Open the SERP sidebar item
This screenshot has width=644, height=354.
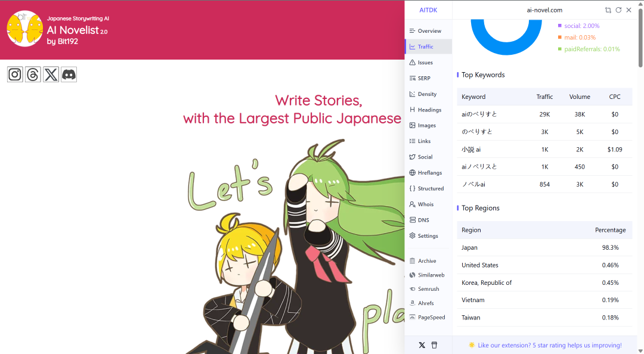pos(428,78)
